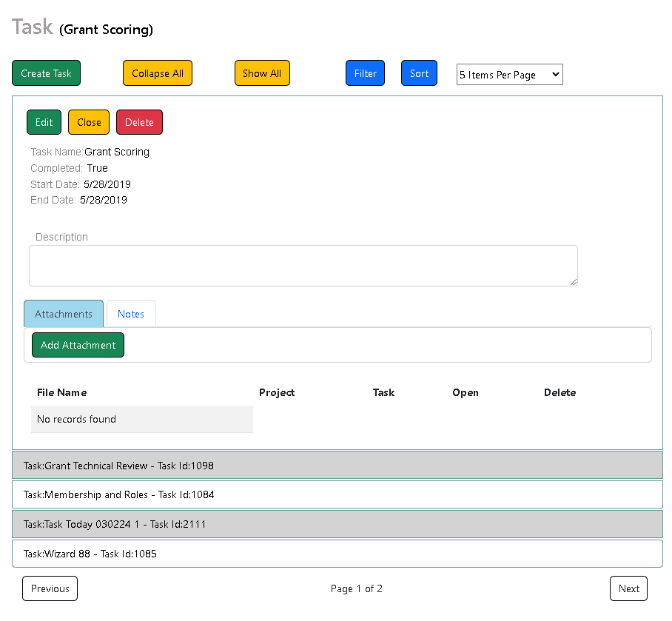Click the File Name column header
Image resolution: width=672 pixels, height=621 pixels.
pos(62,392)
